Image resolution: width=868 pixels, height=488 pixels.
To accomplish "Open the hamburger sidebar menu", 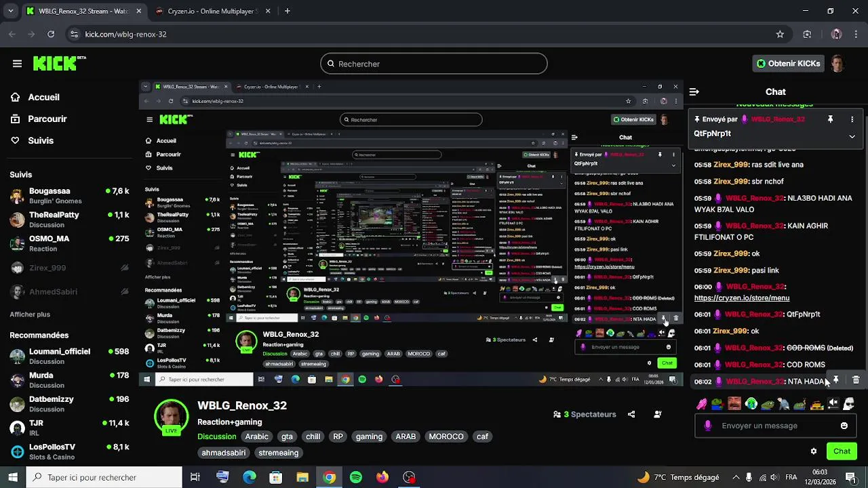I will [17, 64].
